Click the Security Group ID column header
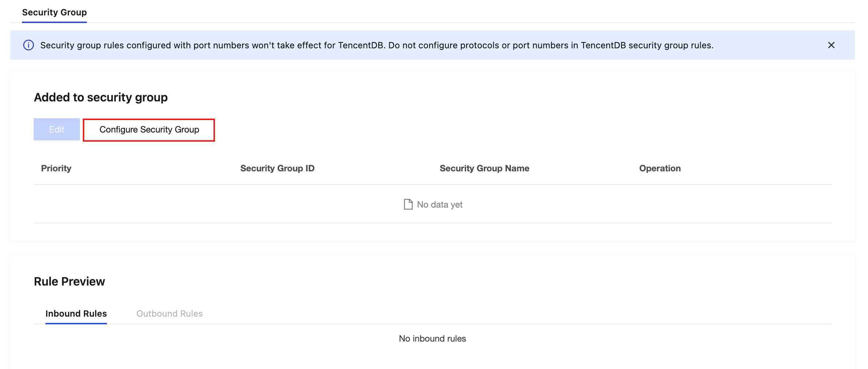 277,168
